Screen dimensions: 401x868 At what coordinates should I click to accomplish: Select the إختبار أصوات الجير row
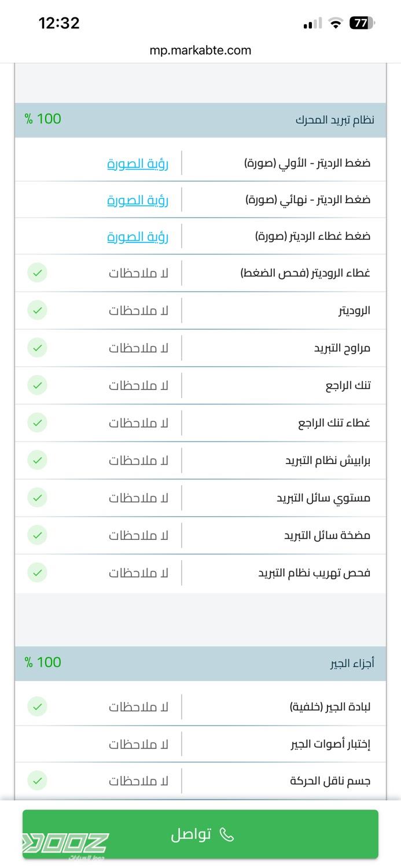[200, 744]
